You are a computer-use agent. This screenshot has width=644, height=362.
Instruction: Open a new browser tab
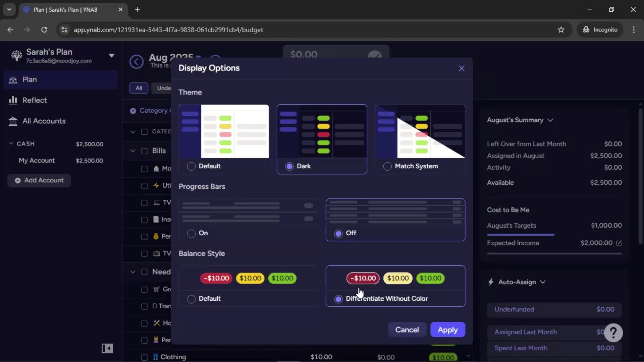click(x=138, y=10)
